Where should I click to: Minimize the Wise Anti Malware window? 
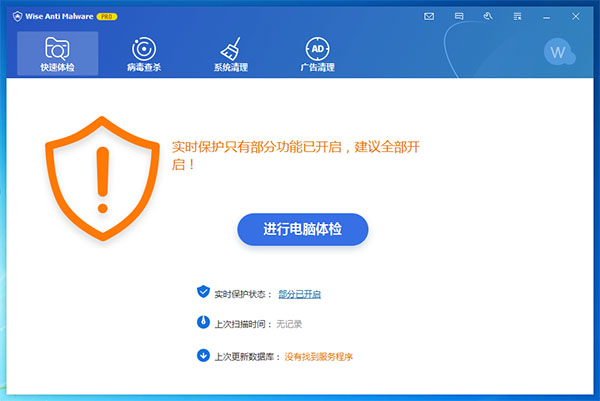tap(548, 17)
